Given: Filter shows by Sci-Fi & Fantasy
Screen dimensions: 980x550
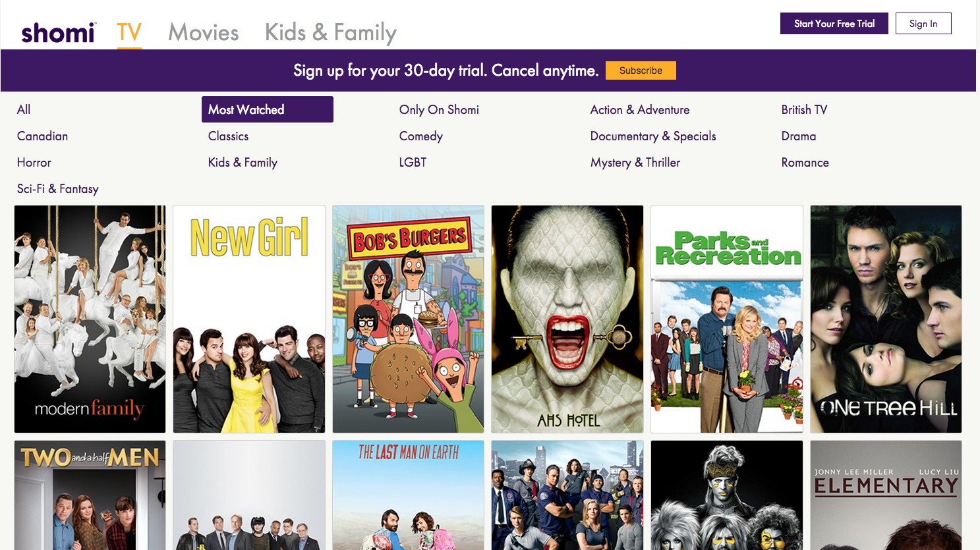Looking at the screenshot, I should tap(58, 189).
